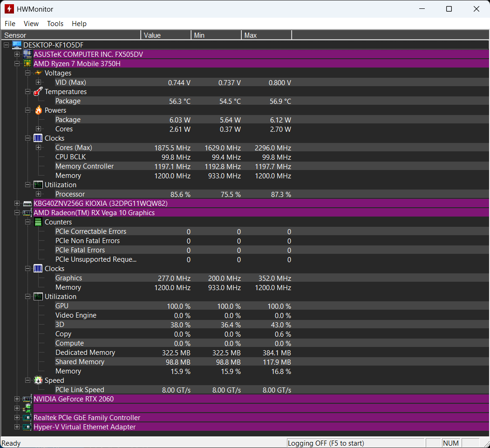Click the CPU Utilization icon above Processor
The image size is (490, 448).
pyautogui.click(x=38, y=184)
